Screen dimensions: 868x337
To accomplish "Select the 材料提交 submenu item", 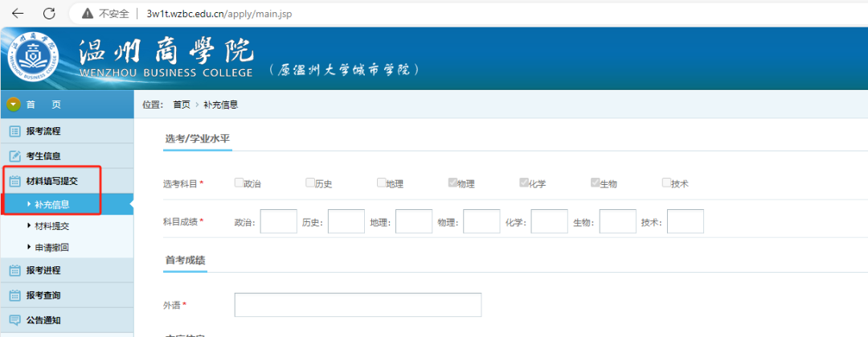I will click(x=51, y=226).
